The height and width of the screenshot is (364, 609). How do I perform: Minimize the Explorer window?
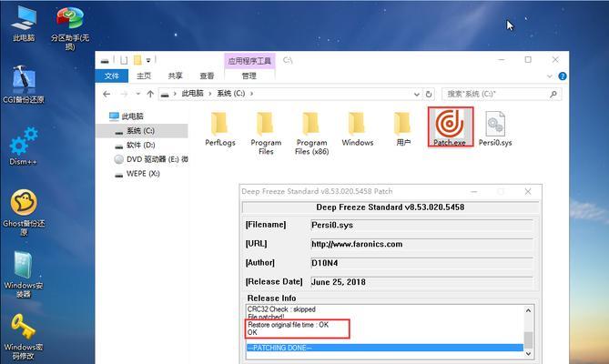point(502,60)
